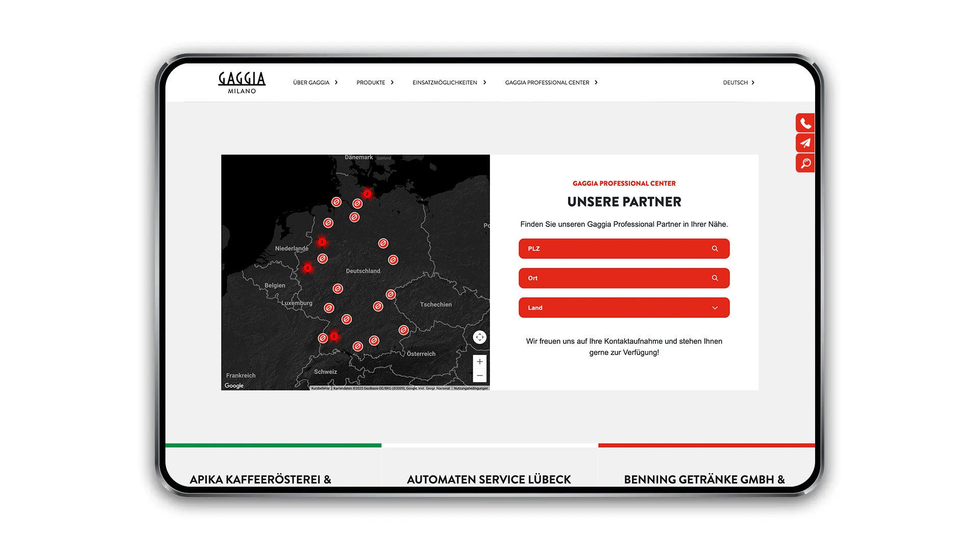Click map pin just above Deutschland label

393,260
